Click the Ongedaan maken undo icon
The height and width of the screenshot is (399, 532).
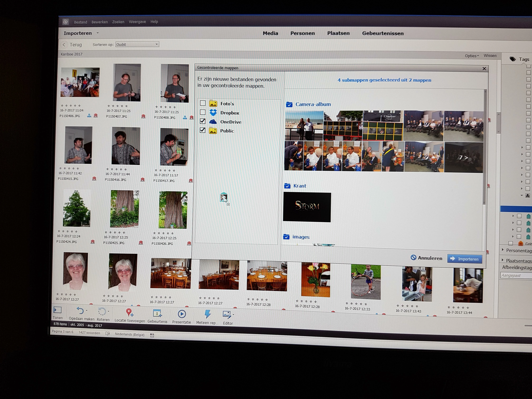click(x=80, y=311)
